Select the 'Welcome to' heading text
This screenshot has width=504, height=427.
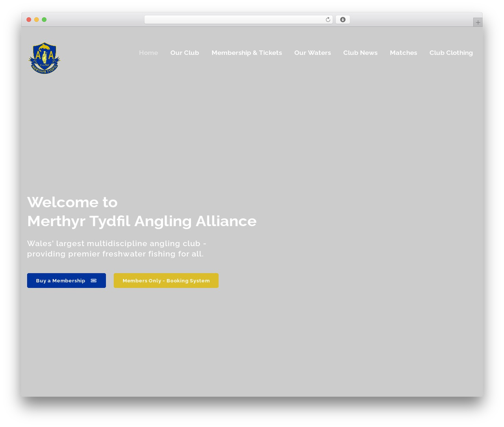pos(72,202)
